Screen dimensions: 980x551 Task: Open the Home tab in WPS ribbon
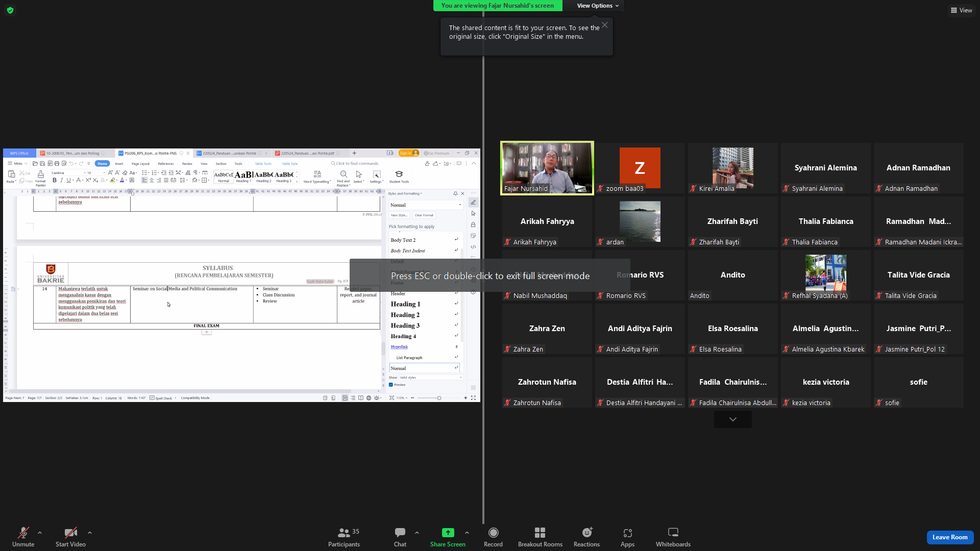(x=103, y=164)
